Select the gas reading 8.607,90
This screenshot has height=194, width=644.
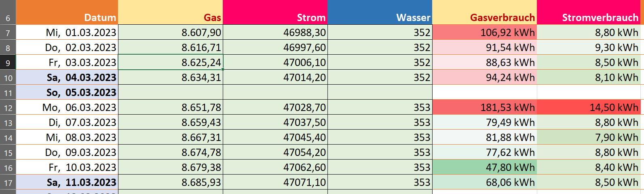click(170, 32)
